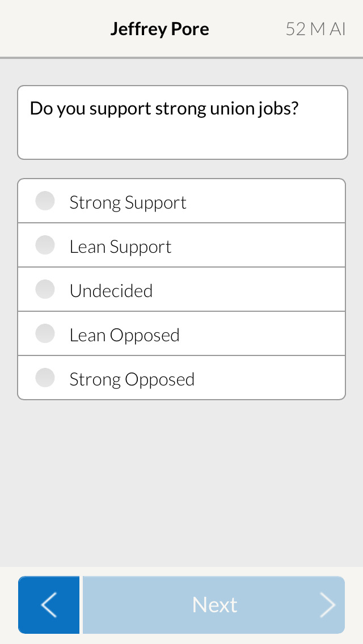Click the 52 M AI voter details

[316, 29]
